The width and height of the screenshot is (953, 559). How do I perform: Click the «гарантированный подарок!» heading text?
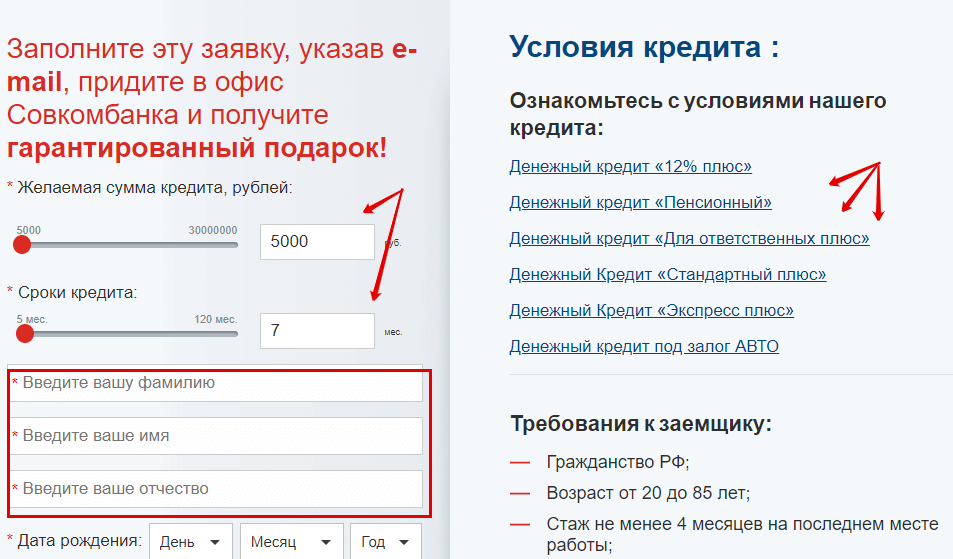[x=197, y=148]
